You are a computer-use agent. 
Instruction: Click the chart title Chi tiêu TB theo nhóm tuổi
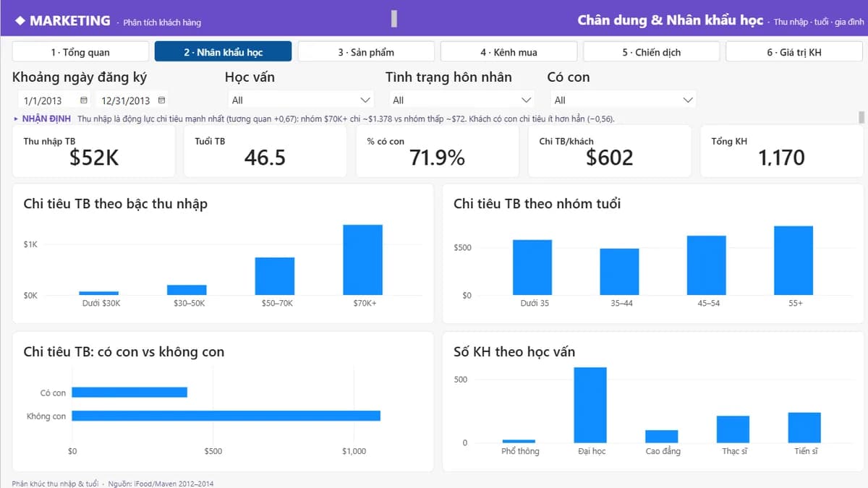tap(537, 204)
